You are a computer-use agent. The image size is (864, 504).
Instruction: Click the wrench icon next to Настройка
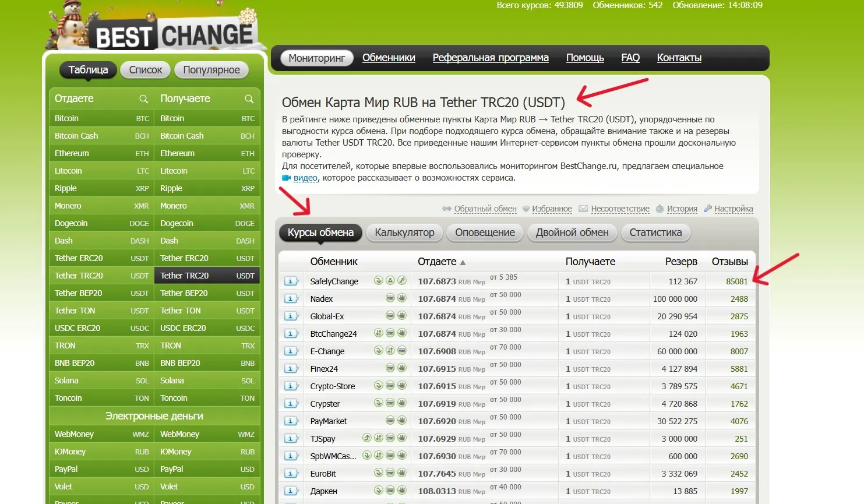(x=708, y=209)
